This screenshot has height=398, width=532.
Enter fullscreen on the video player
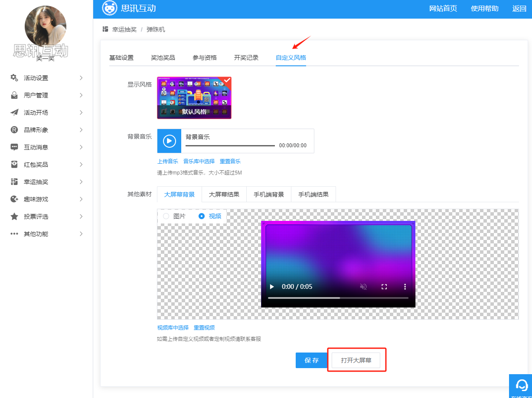coord(384,287)
